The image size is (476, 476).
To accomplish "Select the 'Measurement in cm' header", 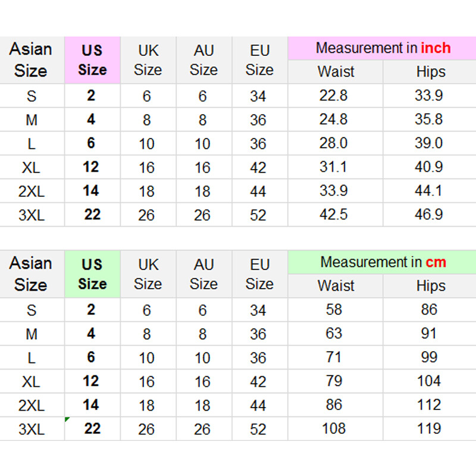I will coord(382,262).
